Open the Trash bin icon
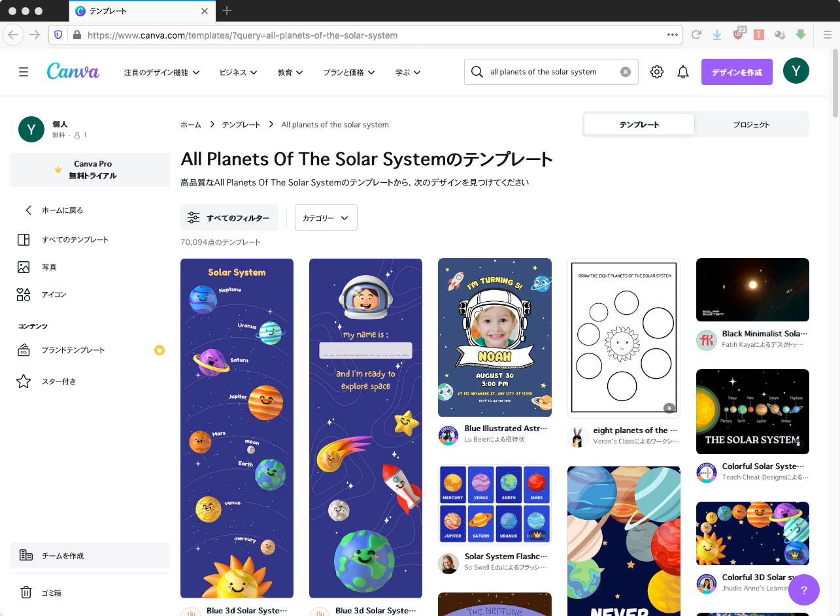Screen dimensions: 840x616 (26, 592)
